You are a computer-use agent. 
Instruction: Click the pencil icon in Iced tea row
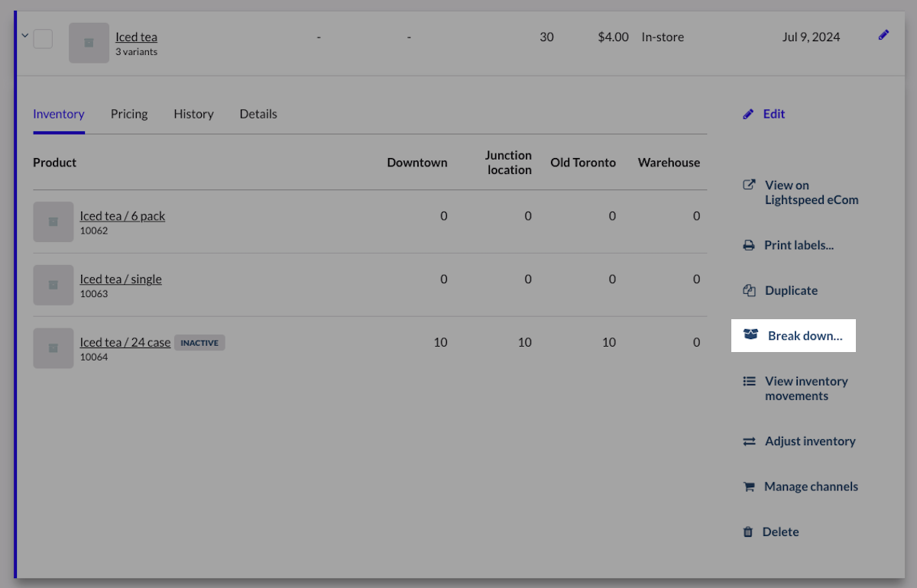pyautogui.click(x=883, y=35)
